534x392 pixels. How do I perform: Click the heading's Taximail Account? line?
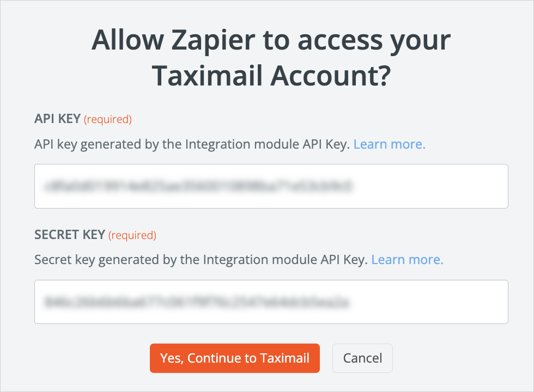(x=271, y=75)
